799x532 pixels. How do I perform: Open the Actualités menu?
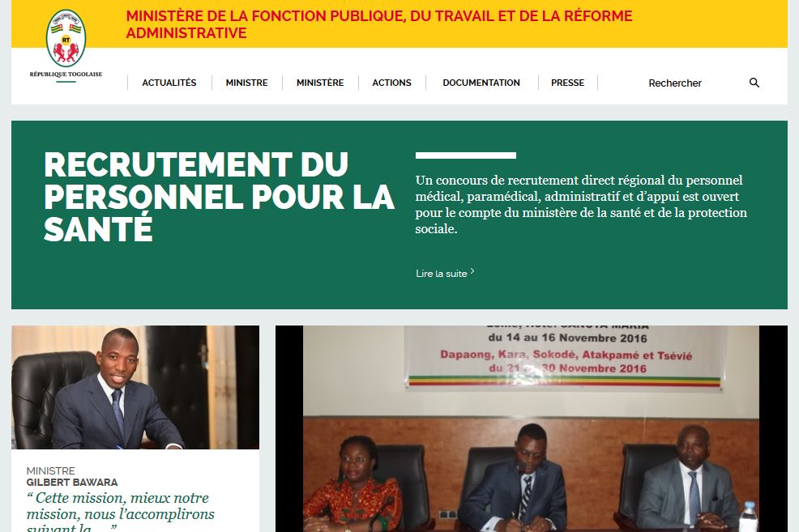click(x=169, y=83)
